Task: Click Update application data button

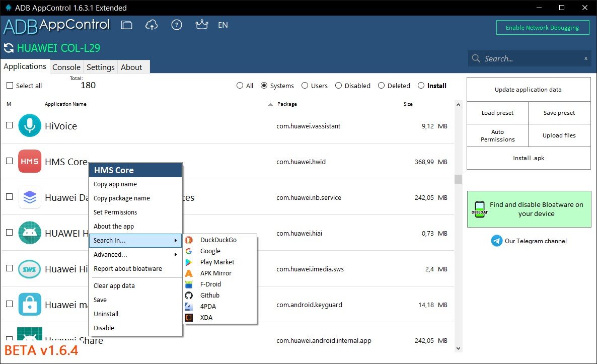Action: click(529, 90)
